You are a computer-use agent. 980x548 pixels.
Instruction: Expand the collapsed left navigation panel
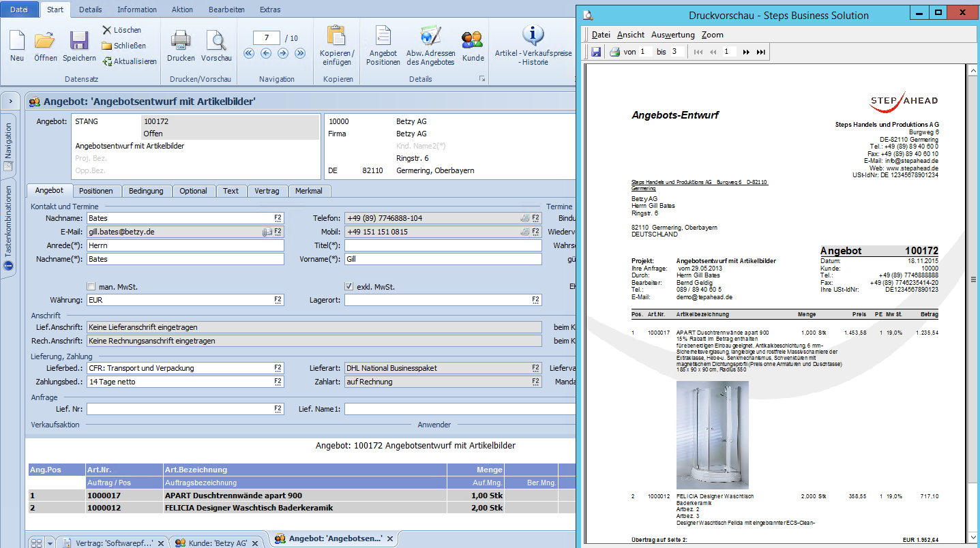[x=10, y=102]
